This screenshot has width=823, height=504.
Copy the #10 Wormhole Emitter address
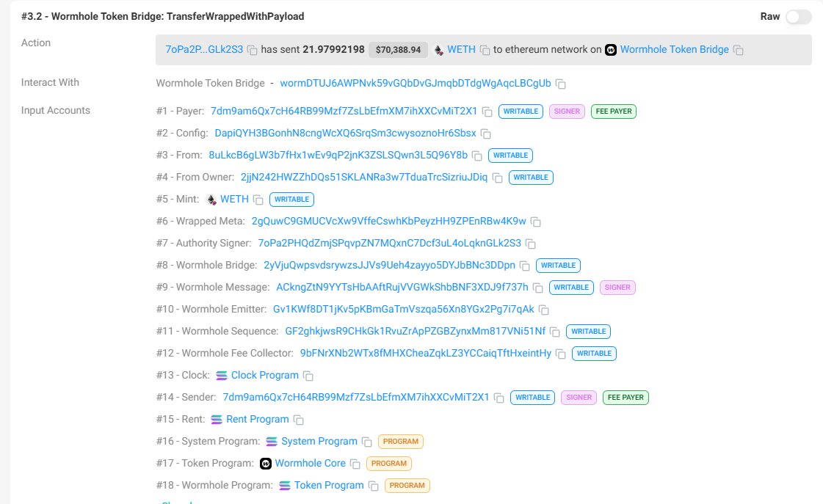tap(544, 310)
